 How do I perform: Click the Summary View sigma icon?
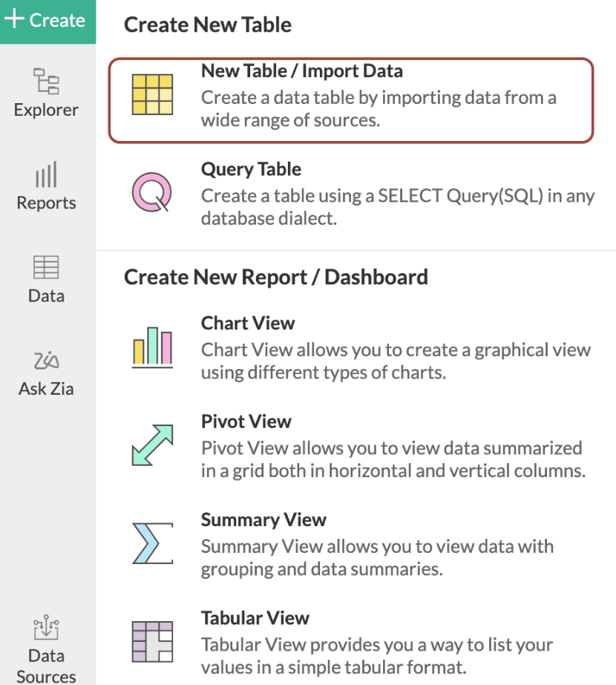pos(152,544)
